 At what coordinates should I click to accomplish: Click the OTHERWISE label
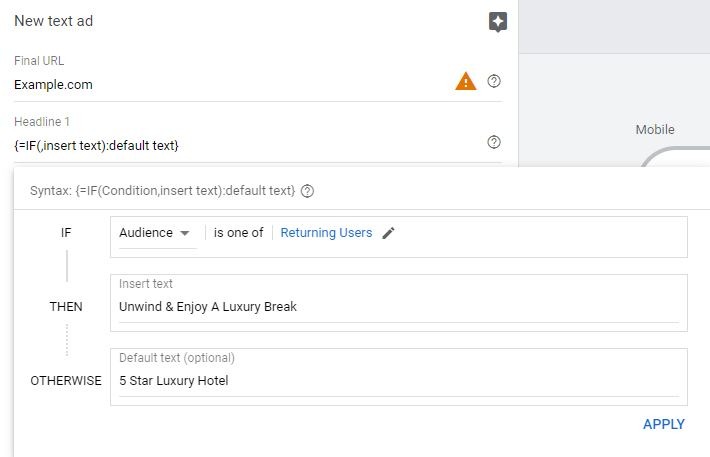point(66,381)
